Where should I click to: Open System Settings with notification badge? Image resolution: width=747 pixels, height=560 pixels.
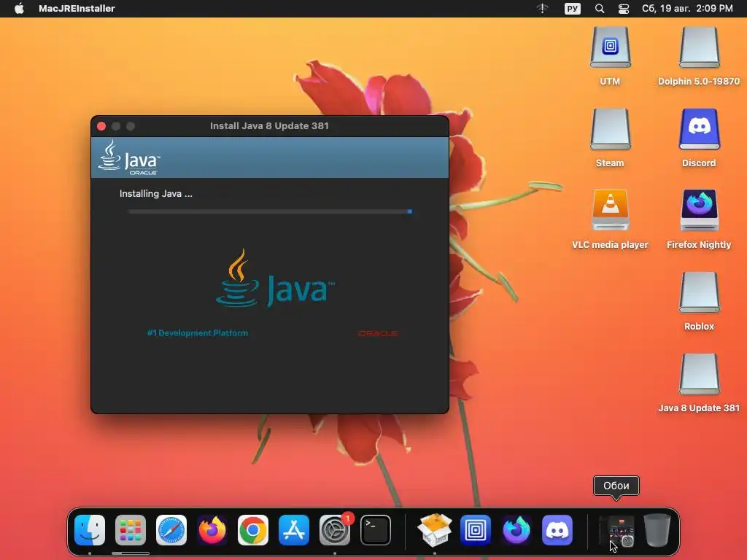click(335, 529)
